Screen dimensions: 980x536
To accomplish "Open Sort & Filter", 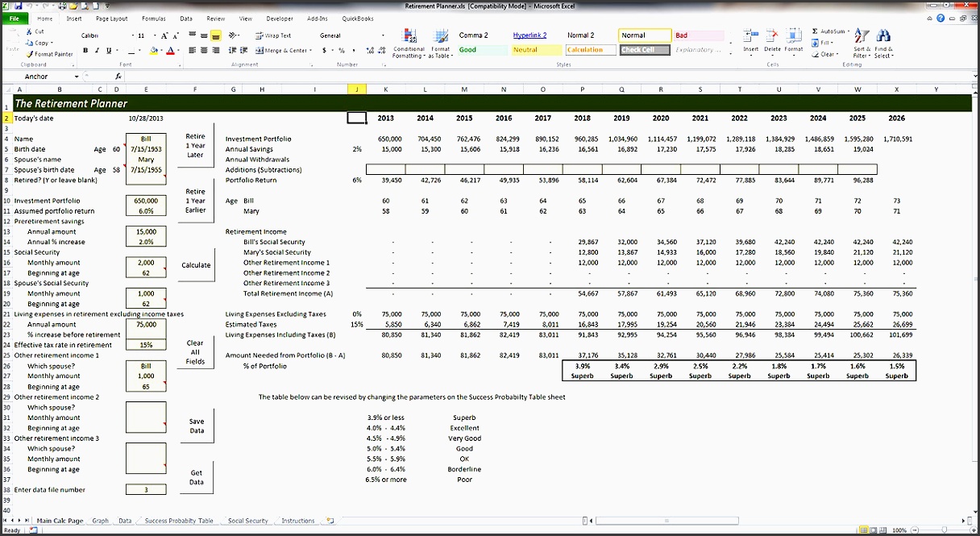I will click(x=862, y=35).
